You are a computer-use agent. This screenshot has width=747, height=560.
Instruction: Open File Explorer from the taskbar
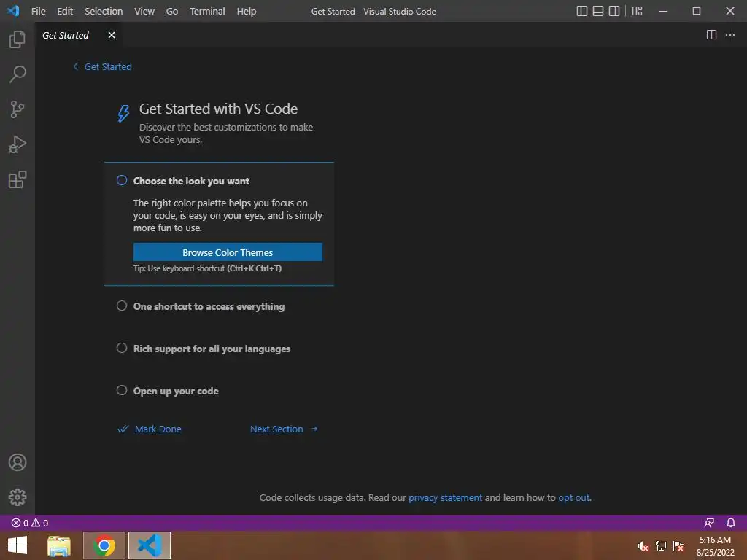(59, 545)
